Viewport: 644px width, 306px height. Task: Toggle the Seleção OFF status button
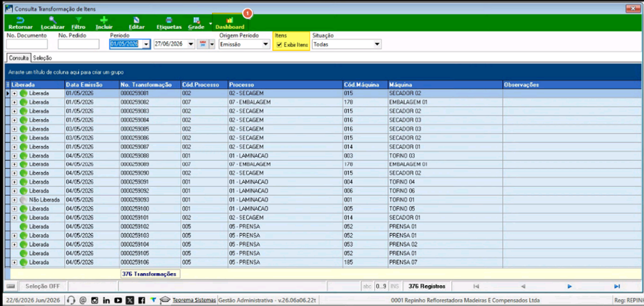click(x=43, y=286)
